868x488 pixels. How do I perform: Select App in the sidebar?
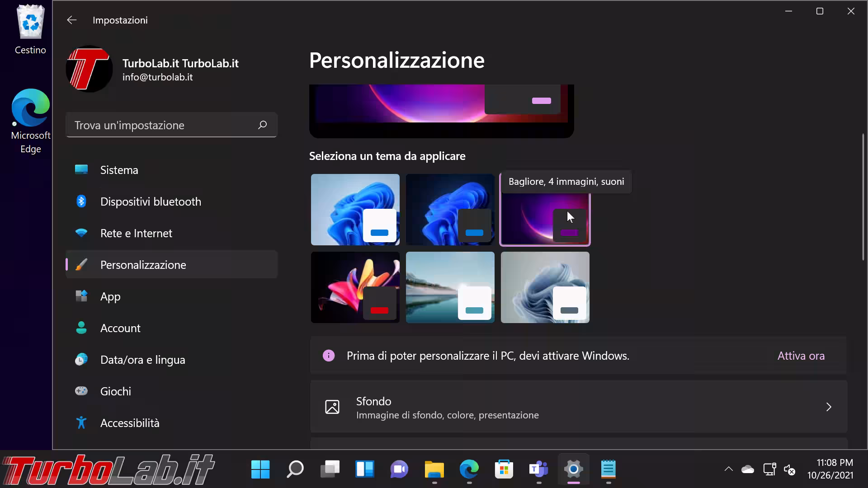coord(110,296)
